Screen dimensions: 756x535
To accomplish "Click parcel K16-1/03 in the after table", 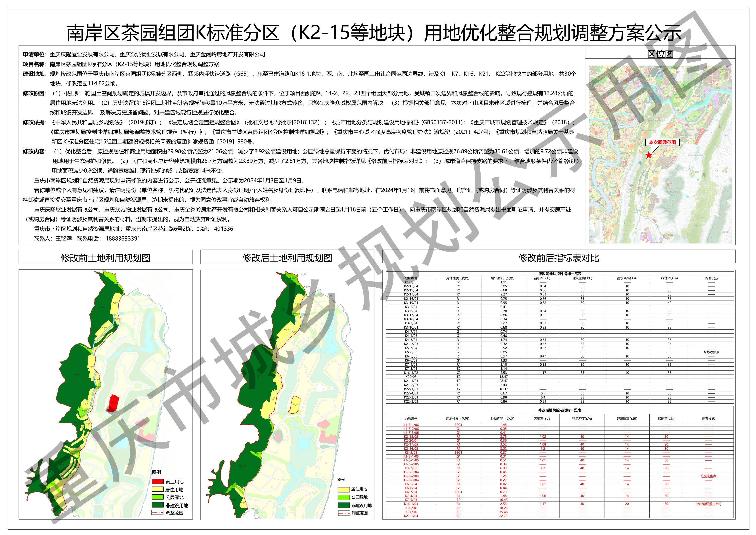I will [411, 504].
